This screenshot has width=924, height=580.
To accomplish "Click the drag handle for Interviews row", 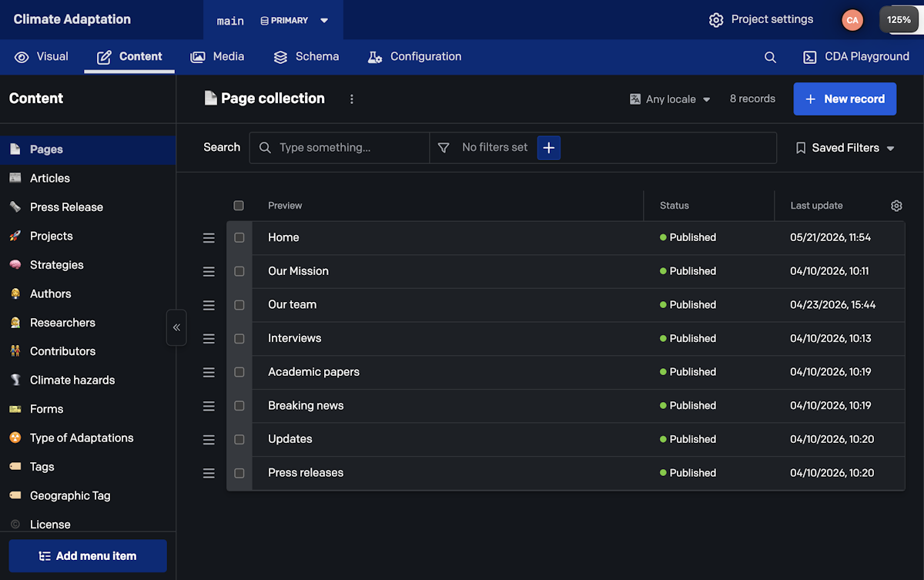I will point(209,339).
